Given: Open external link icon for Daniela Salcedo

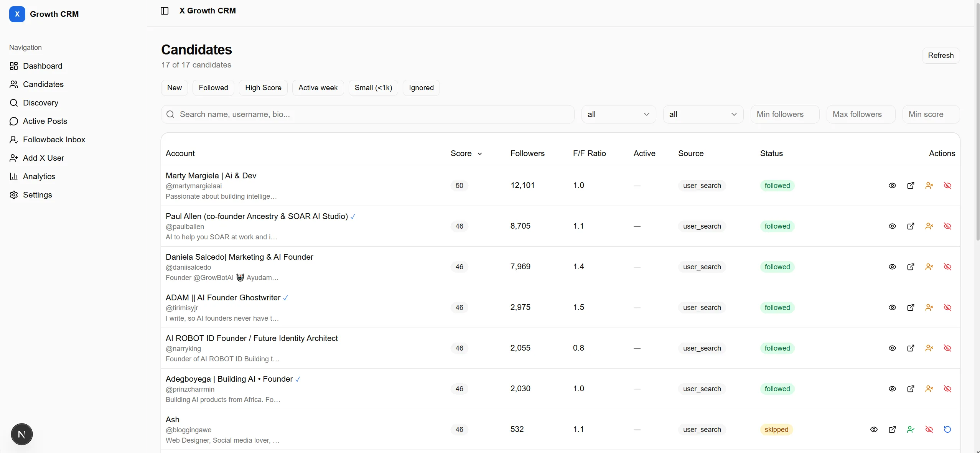Looking at the screenshot, I should tap(911, 267).
